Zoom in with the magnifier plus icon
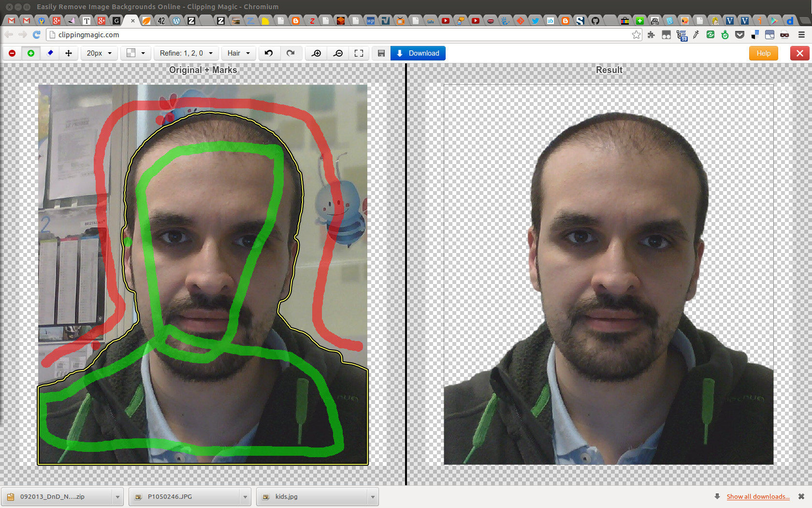The image size is (812, 508). pos(317,53)
